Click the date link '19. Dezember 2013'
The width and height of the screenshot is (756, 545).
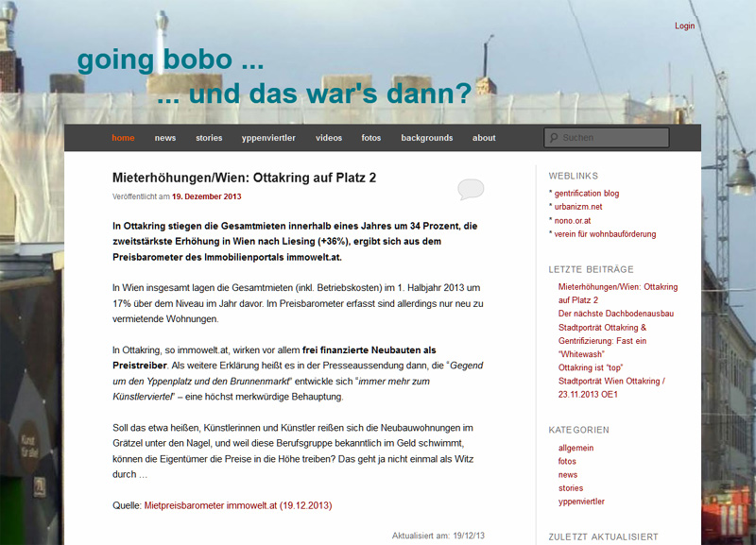coord(206,196)
